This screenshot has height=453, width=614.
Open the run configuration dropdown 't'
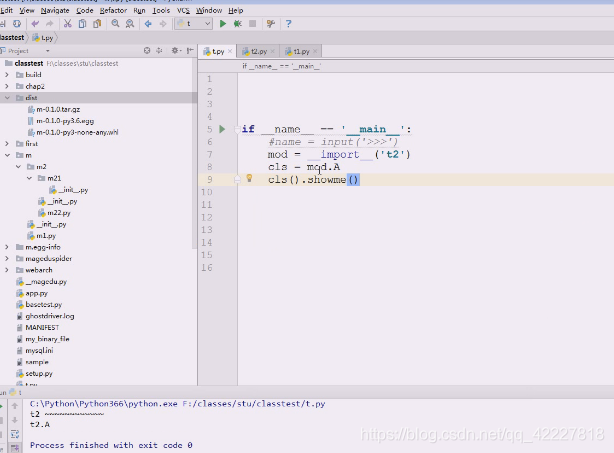click(x=194, y=24)
